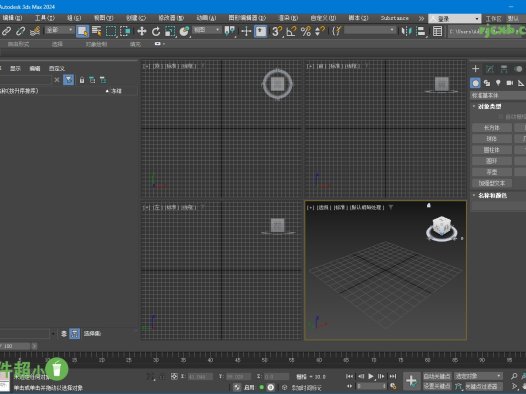Toggle the 3D Snaps button
Screen dimensions: 526x394
(277, 32)
